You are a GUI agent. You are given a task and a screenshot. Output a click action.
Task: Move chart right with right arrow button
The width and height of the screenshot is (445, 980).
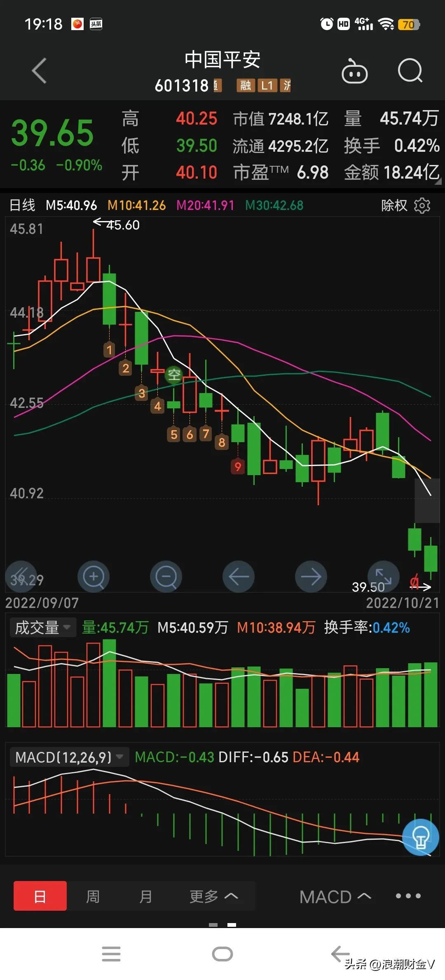coord(311,576)
